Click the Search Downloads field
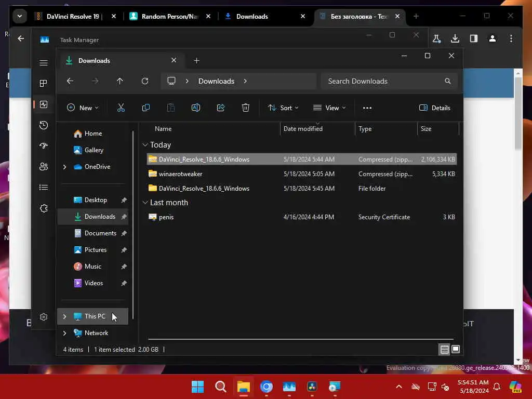The width and height of the screenshot is (532, 399). click(390, 81)
